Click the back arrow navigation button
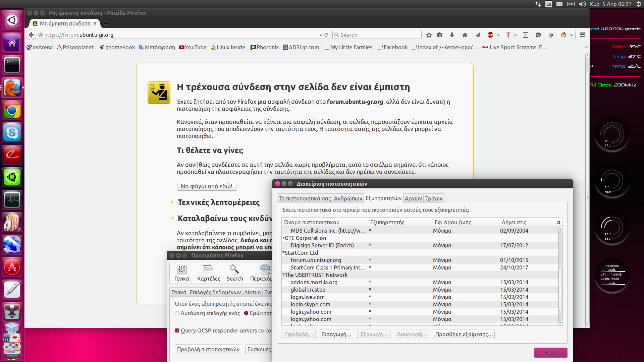644x362 pixels. tap(31, 35)
